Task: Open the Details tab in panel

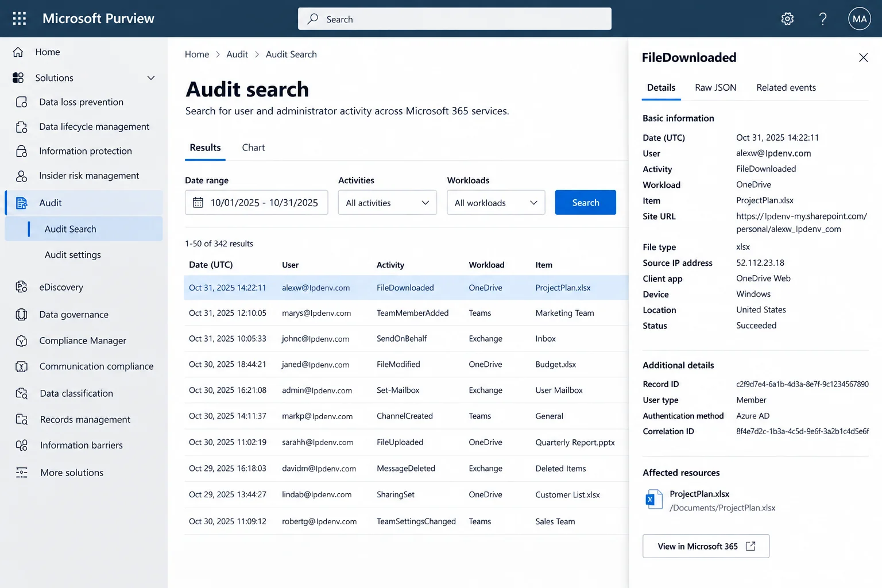Action: [x=661, y=88]
